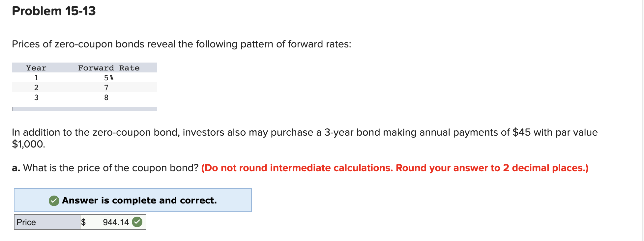The height and width of the screenshot is (241, 644).
Task: Select the Forward Rate column header
Action: tap(109, 68)
